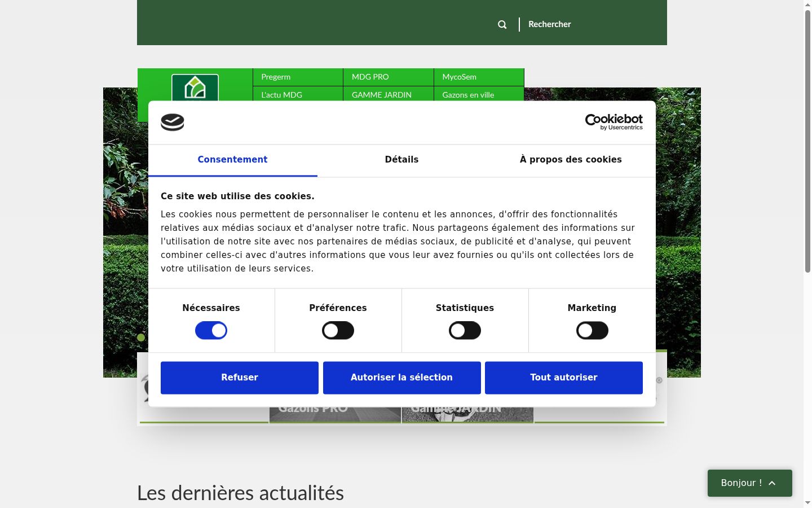Click the Cookiebot by Usercentrics logo
The width and height of the screenshot is (812, 508).
coord(614,122)
